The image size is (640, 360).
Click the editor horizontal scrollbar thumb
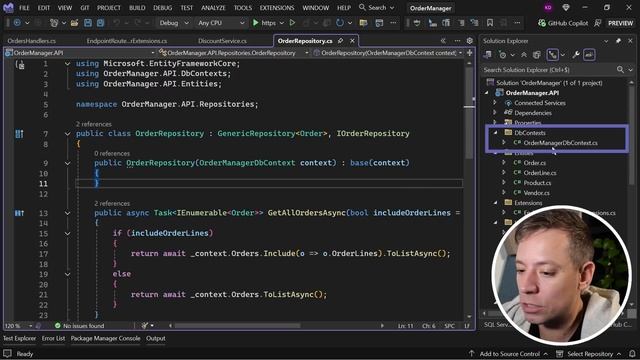pos(238,326)
